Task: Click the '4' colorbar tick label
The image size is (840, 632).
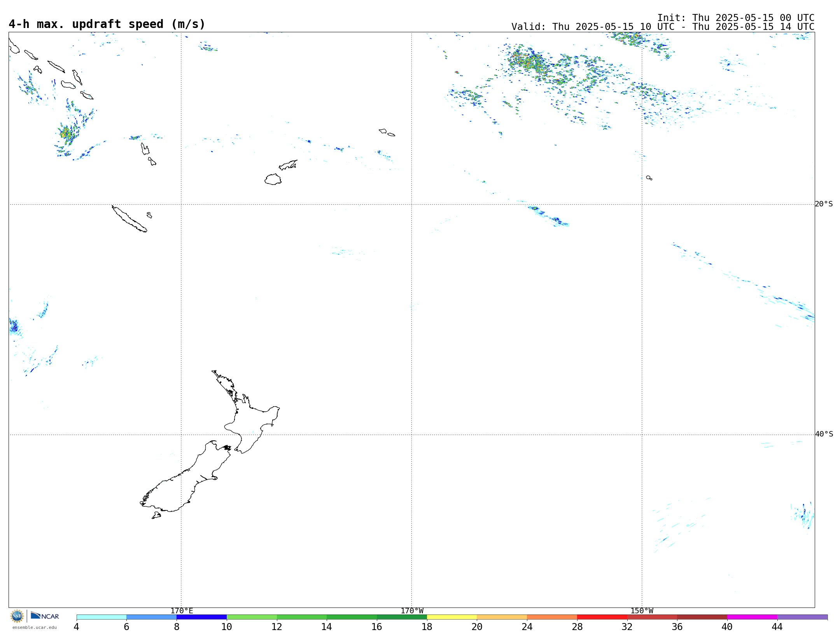Action: point(76,627)
